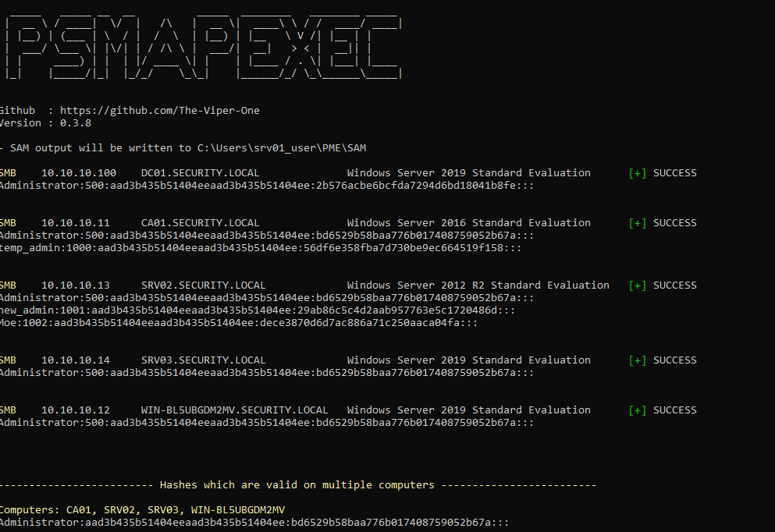Click the [+] SUCCESS indicator for WIN-BL5UBGDM2MV
The image size is (775, 532).
[663, 410]
